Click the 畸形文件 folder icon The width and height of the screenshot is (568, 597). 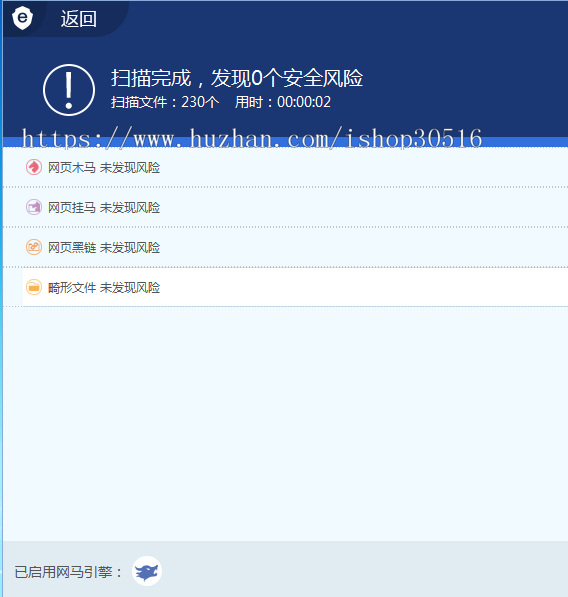click(34, 287)
